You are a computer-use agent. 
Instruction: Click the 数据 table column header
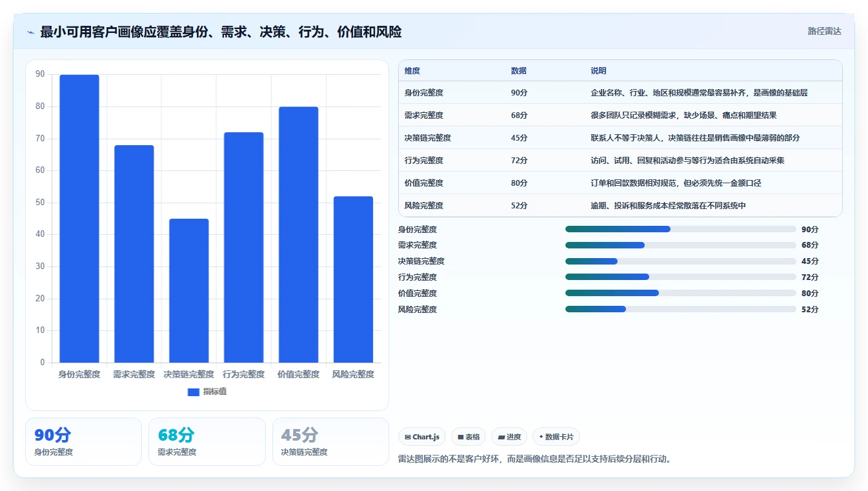click(x=519, y=71)
